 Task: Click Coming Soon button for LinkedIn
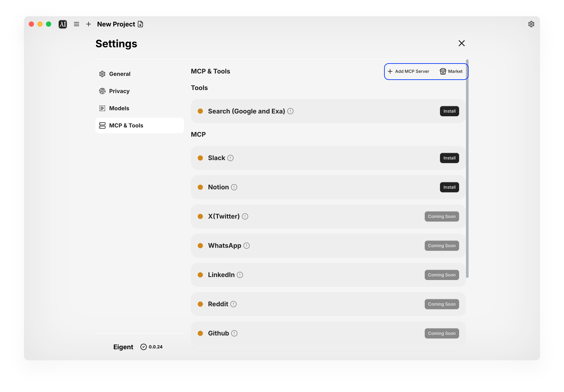pos(442,275)
